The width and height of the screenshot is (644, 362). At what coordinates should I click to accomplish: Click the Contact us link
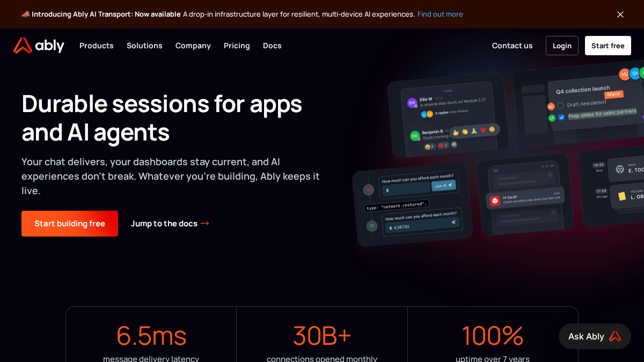click(x=513, y=46)
